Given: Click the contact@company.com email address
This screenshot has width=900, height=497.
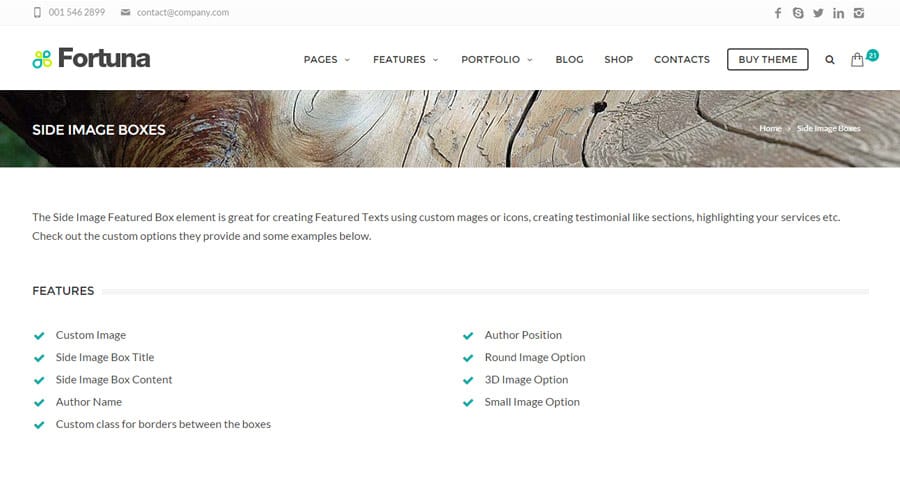Looking at the screenshot, I should tap(183, 12).
